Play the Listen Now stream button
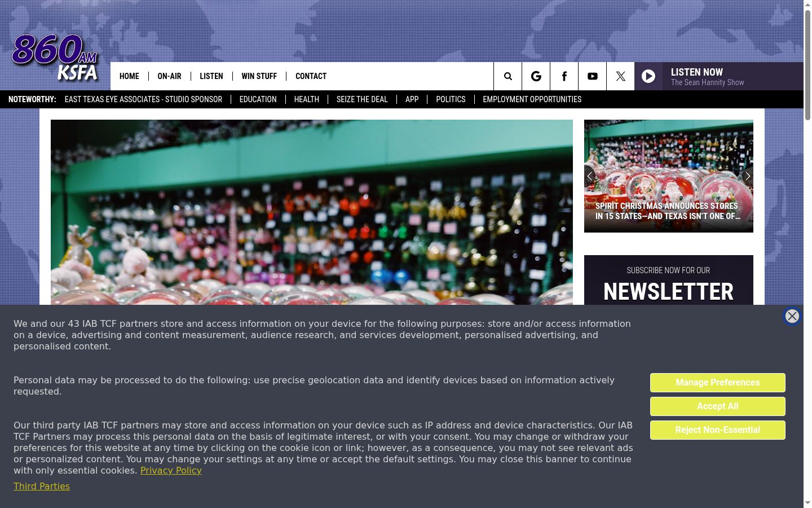812x508 pixels. [x=648, y=76]
